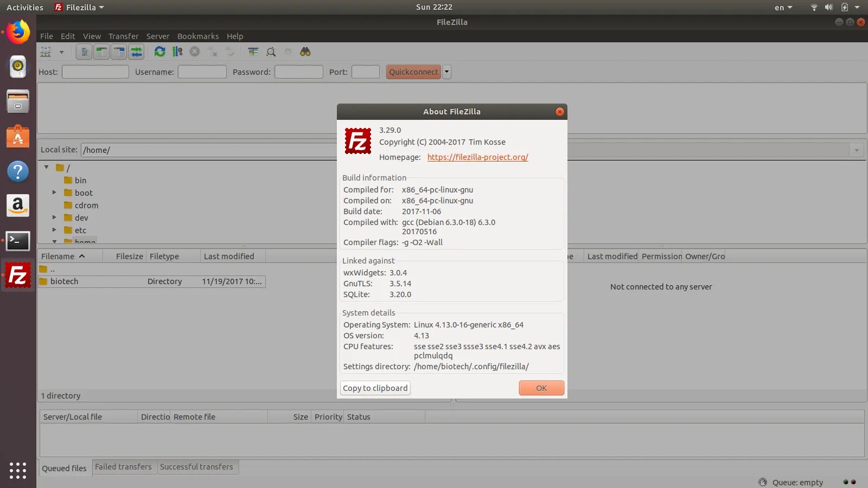Select the parent directory '..' row
The image size is (868, 488).
click(152, 269)
